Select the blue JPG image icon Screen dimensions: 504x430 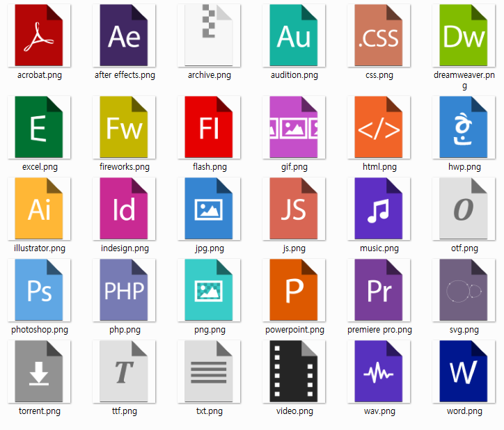(x=209, y=209)
